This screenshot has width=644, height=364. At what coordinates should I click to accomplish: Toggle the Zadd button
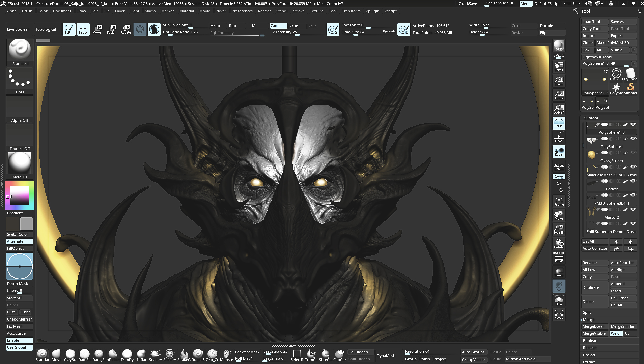pos(279,26)
